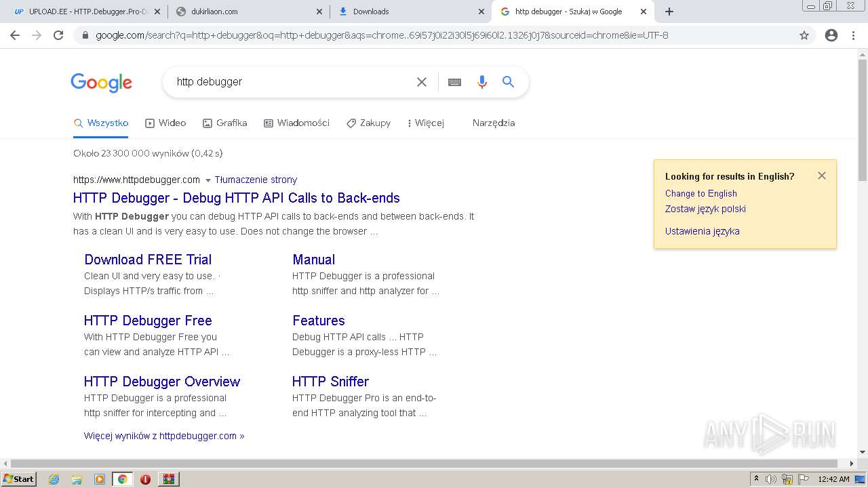868x488 pixels.
Task: Click the volume tray icon
Action: click(x=771, y=479)
